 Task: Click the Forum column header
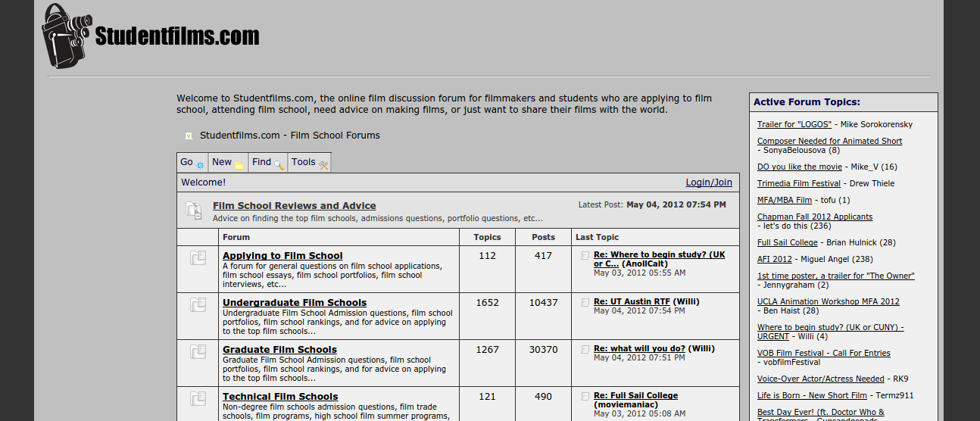(236, 237)
